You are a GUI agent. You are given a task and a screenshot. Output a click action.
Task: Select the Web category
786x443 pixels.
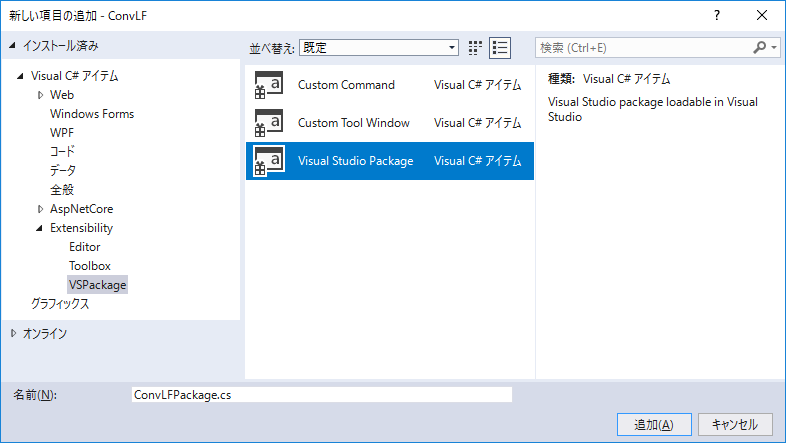point(62,95)
